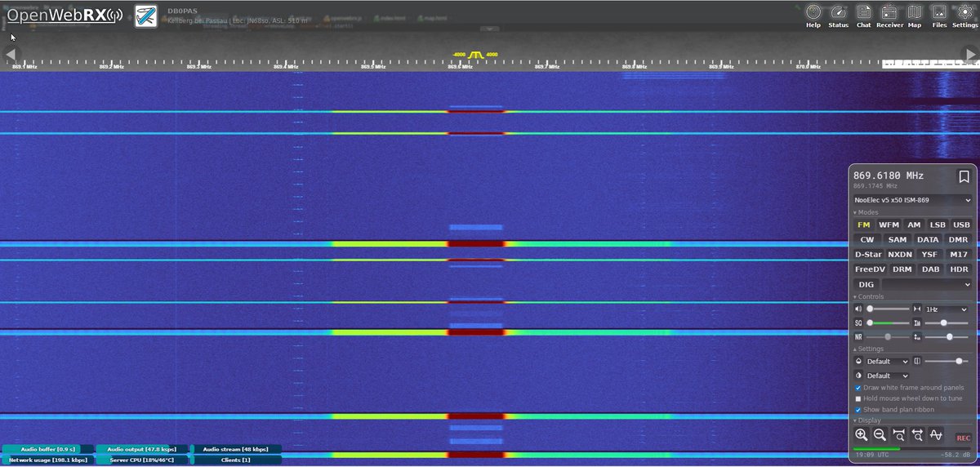The height and width of the screenshot is (467, 980).
Task: Open the 1Hz tuning step dropdown
Action: click(x=947, y=309)
